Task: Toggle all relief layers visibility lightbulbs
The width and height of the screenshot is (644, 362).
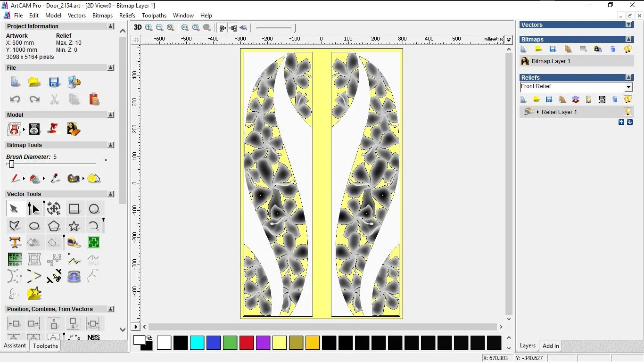Action: 627,99
